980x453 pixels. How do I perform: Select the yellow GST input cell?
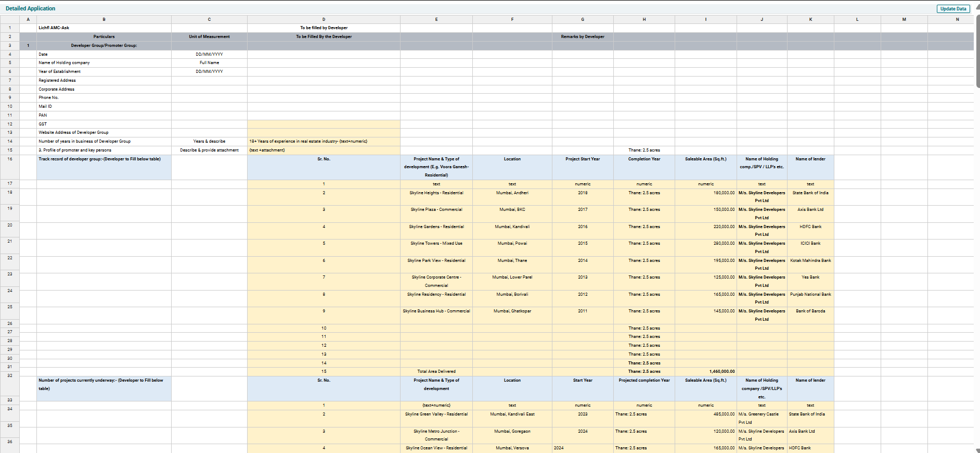324,124
